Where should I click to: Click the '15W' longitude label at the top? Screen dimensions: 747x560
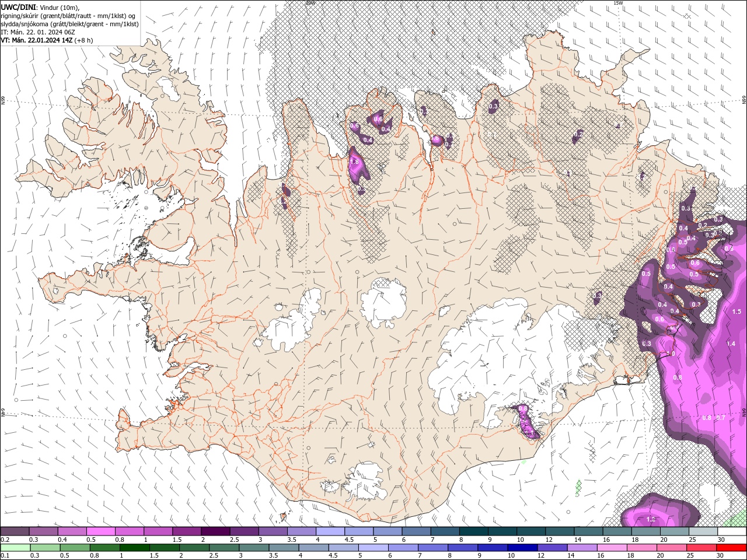619,3
